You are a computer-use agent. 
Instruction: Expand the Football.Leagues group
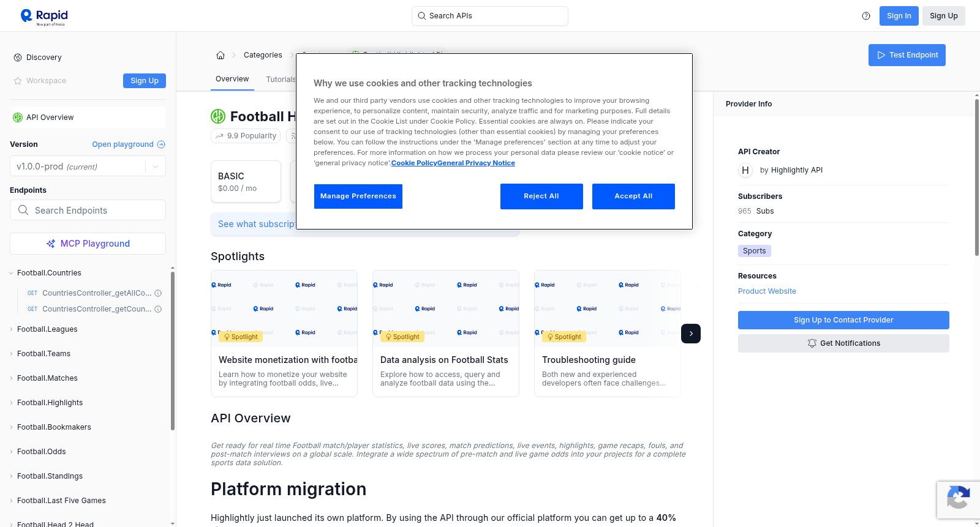coord(11,329)
